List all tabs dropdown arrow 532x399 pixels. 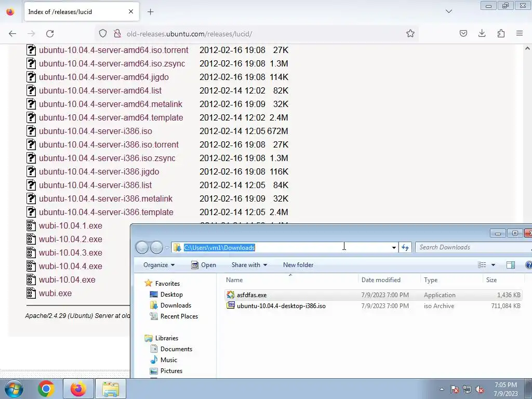[449, 11]
